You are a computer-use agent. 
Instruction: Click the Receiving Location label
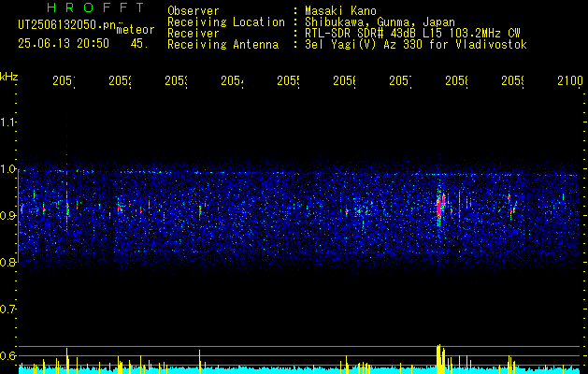click(x=226, y=22)
